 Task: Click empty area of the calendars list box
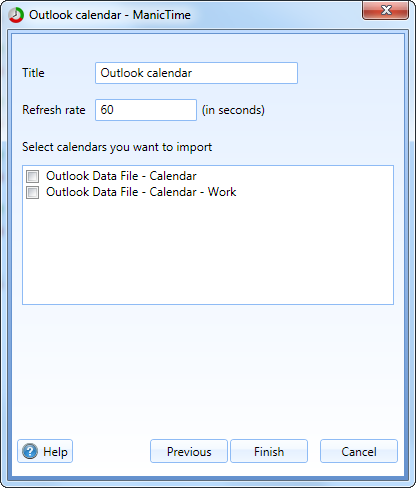[208, 253]
